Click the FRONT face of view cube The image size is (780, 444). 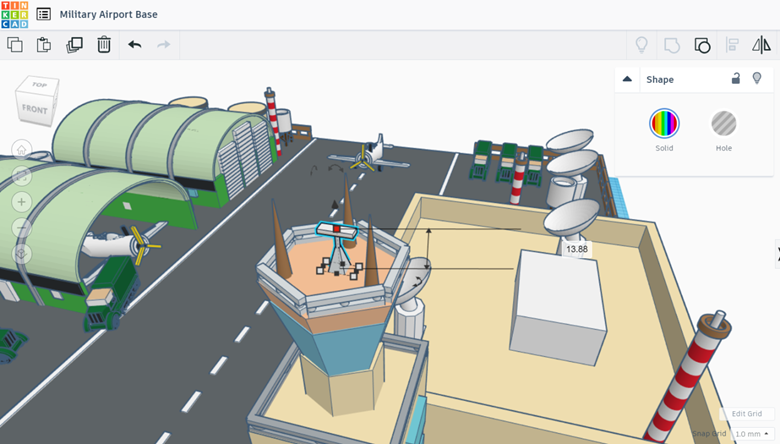click(x=34, y=109)
